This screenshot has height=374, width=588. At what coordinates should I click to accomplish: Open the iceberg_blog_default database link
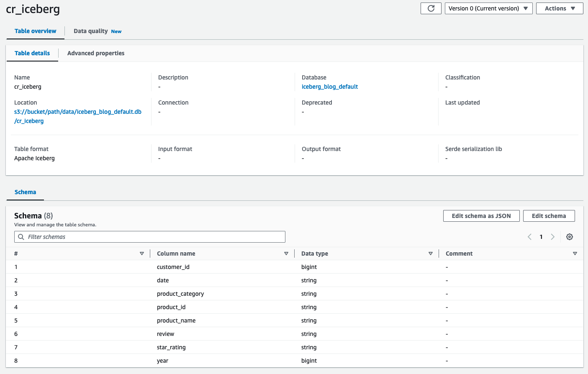330,87
